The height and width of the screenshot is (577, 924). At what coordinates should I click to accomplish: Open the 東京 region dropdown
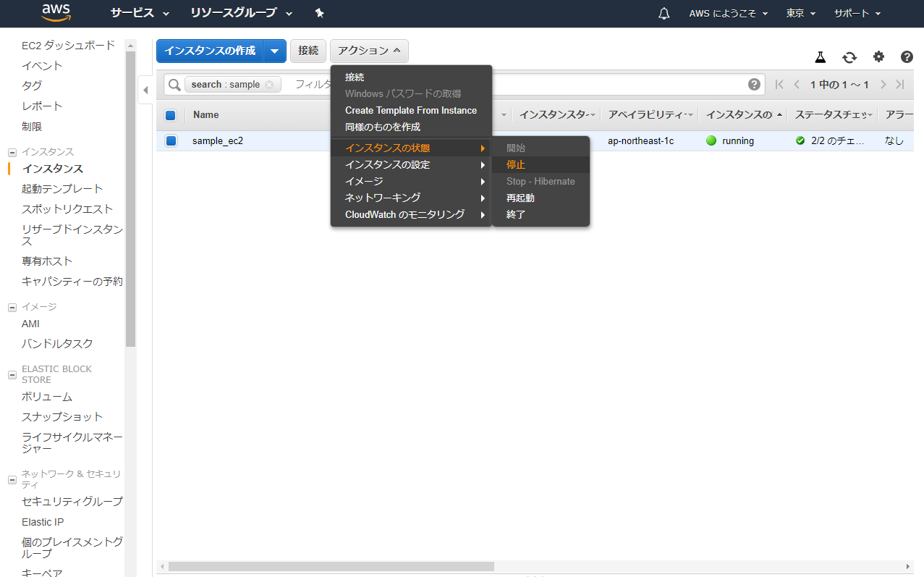[801, 14]
